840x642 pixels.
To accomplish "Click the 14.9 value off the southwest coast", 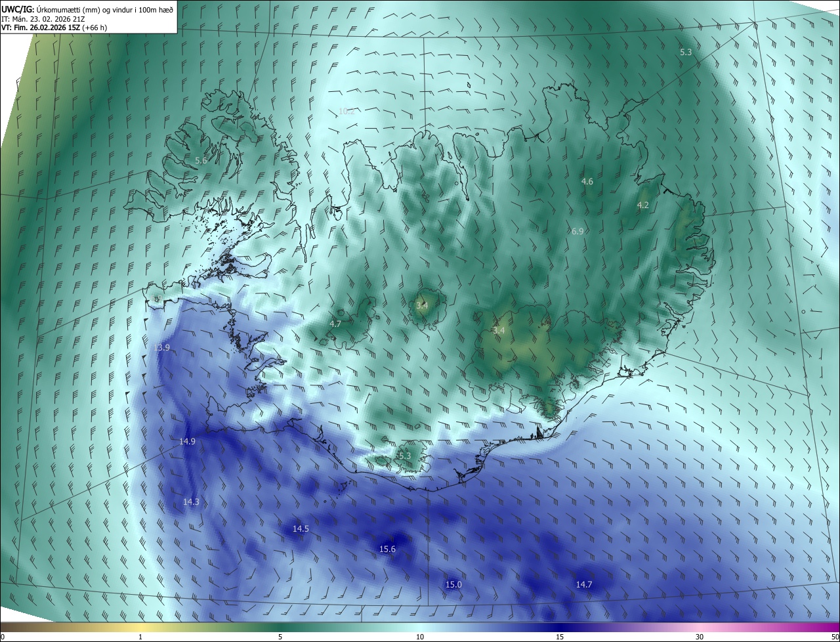I will click(x=187, y=441).
